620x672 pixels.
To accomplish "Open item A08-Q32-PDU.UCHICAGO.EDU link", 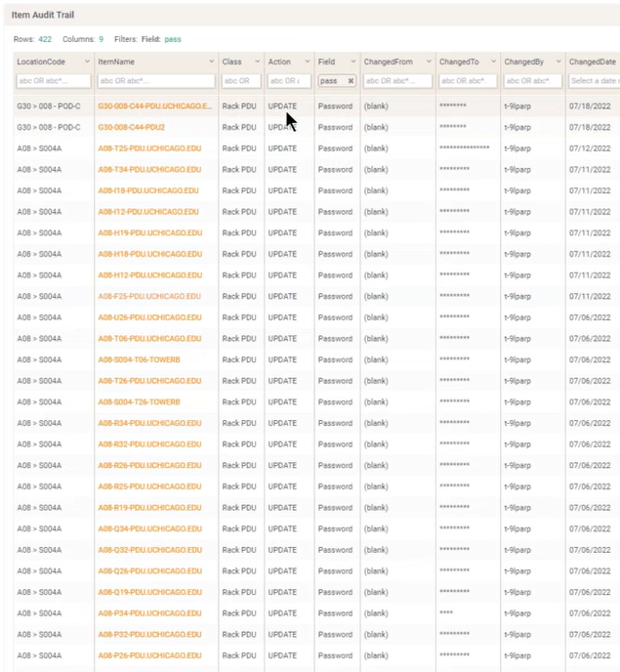I will point(150,550).
